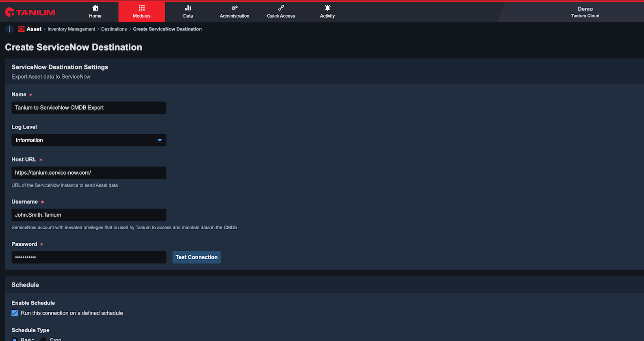Click the Schedule Type label

point(30,330)
